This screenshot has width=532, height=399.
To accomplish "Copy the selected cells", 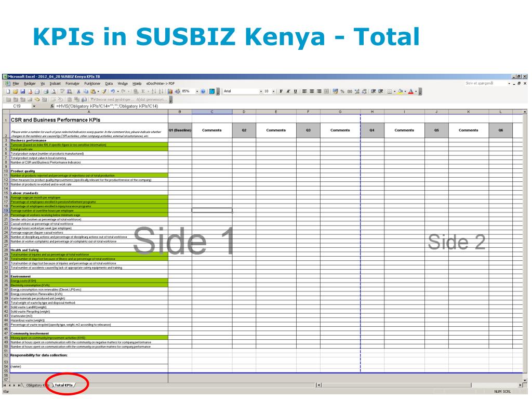I will tap(86, 91).
